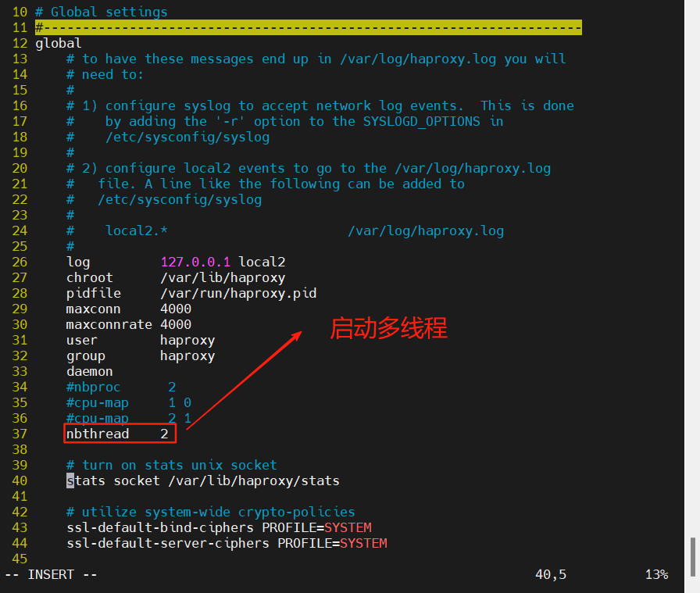The image size is (700, 593).
Task: Click '1) configure syslog' comment text
Action: (156, 105)
